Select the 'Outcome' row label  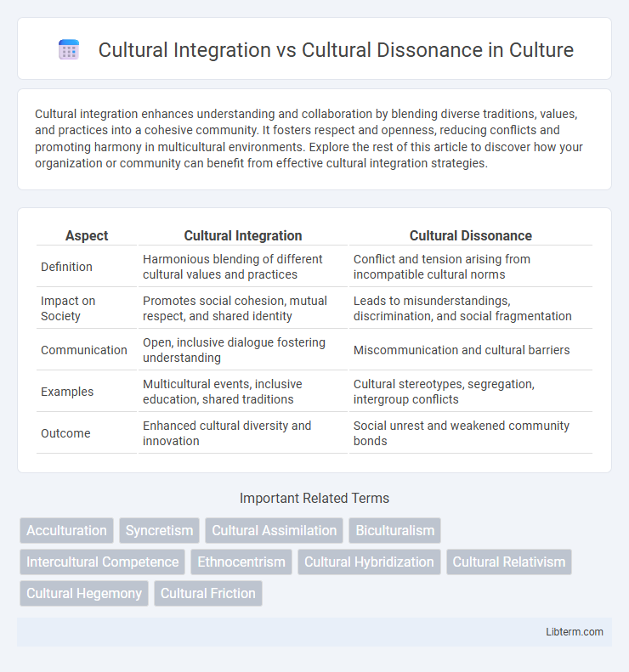click(x=65, y=433)
